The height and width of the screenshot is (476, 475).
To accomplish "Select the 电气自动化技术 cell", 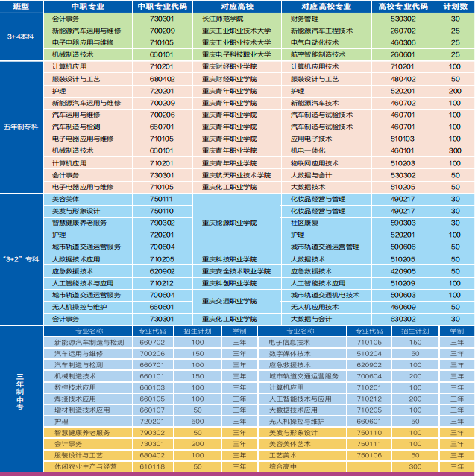I will [314, 42].
